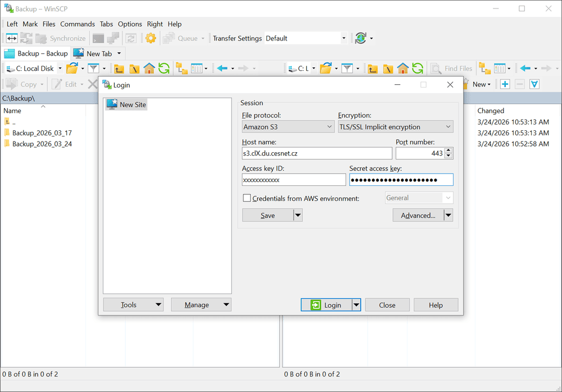Click the right panel's filter funnel icon

click(347, 68)
